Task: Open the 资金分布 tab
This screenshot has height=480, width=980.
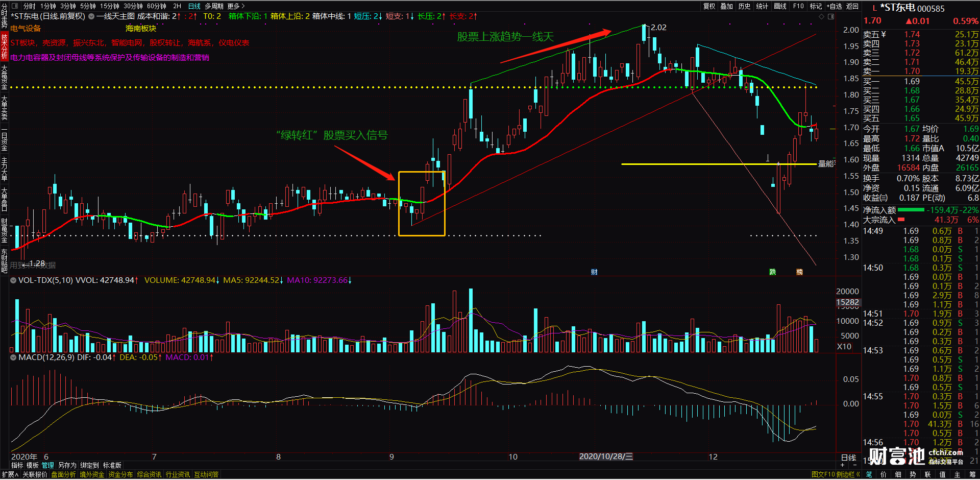Action: (x=120, y=474)
